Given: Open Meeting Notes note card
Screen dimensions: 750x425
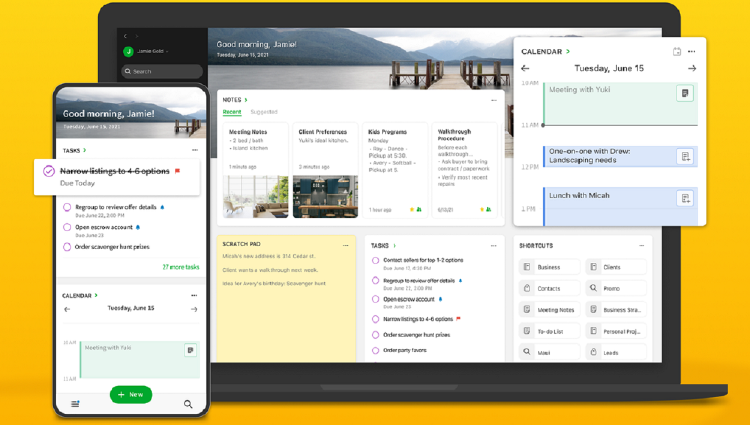Looking at the screenshot, I should tap(255, 170).
